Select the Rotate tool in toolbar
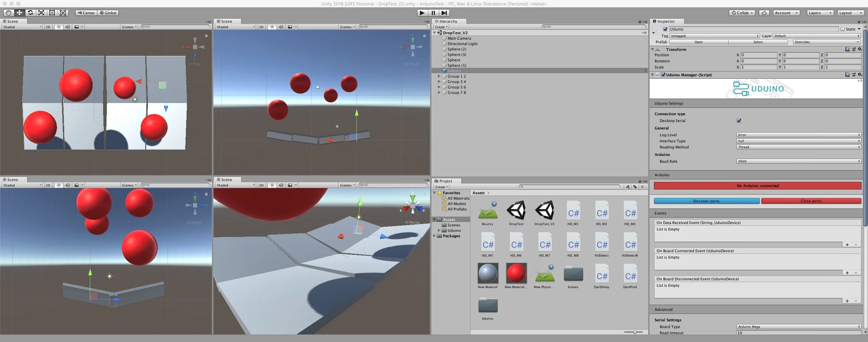868x342 pixels. 31,13
